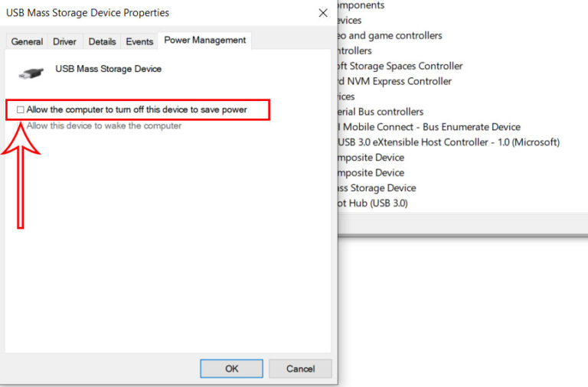Go to the Events tab
This screenshot has height=387, width=588.
[x=139, y=41]
